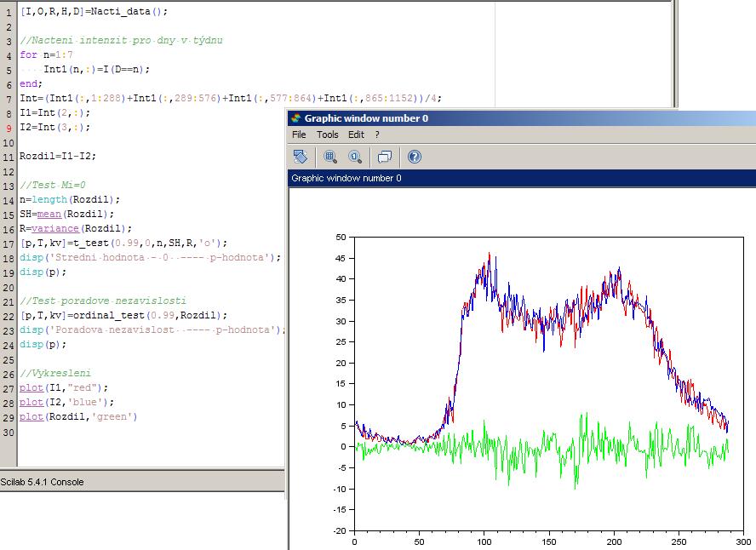
Task: Click the dark blue docked 'Graphic window number 0' bar
Action: 522,178
